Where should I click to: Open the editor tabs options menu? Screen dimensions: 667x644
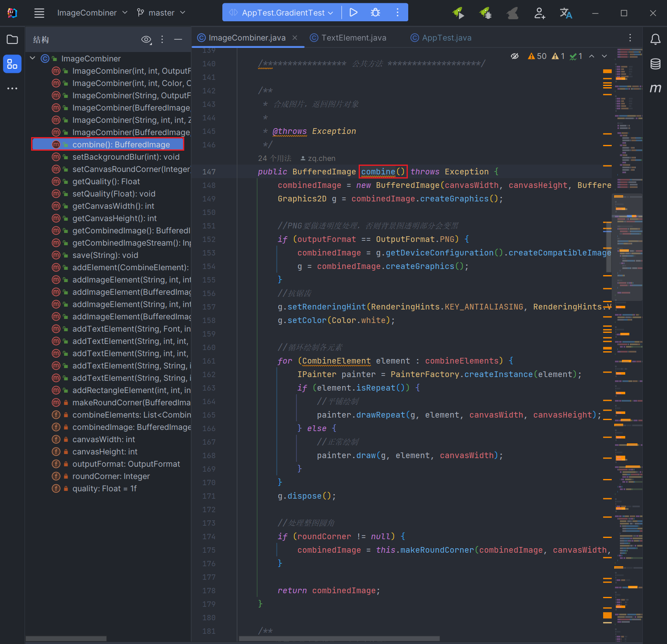tap(630, 38)
